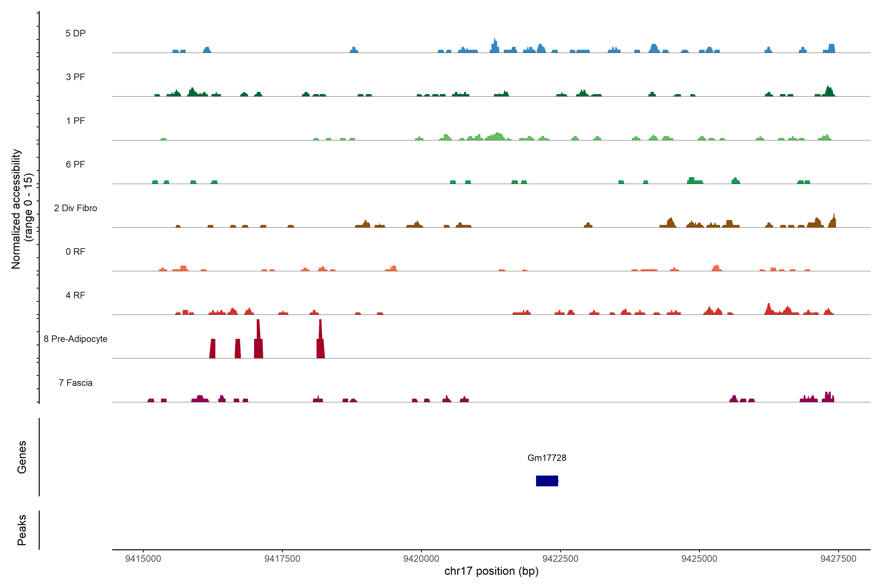Viewport: 882px width, 588px height.
Task: Click the 9417500 x-axis tick label
Action: 282,558
